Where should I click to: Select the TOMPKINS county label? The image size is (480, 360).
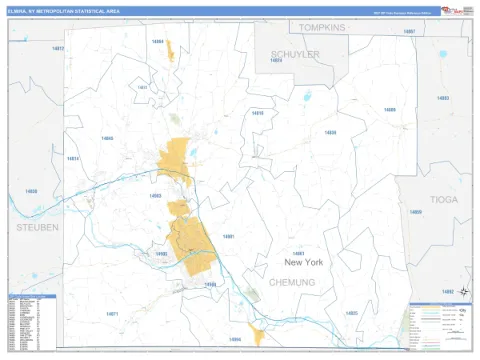pyautogui.click(x=322, y=28)
